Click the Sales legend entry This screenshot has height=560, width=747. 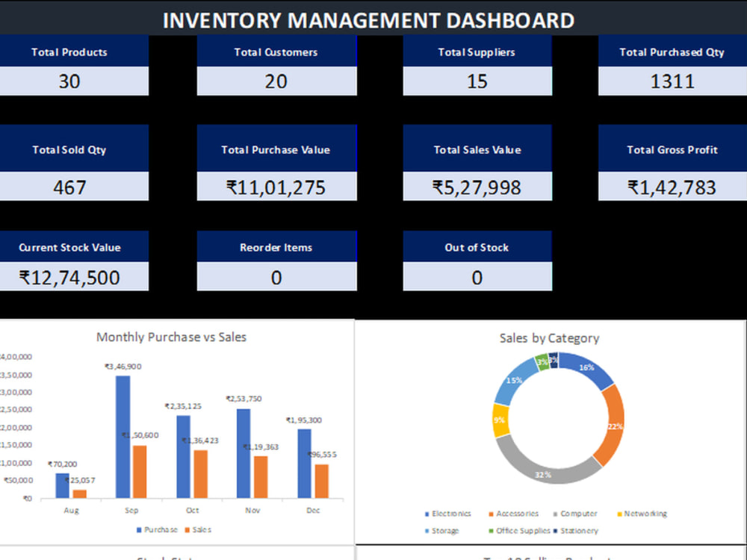click(198, 529)
